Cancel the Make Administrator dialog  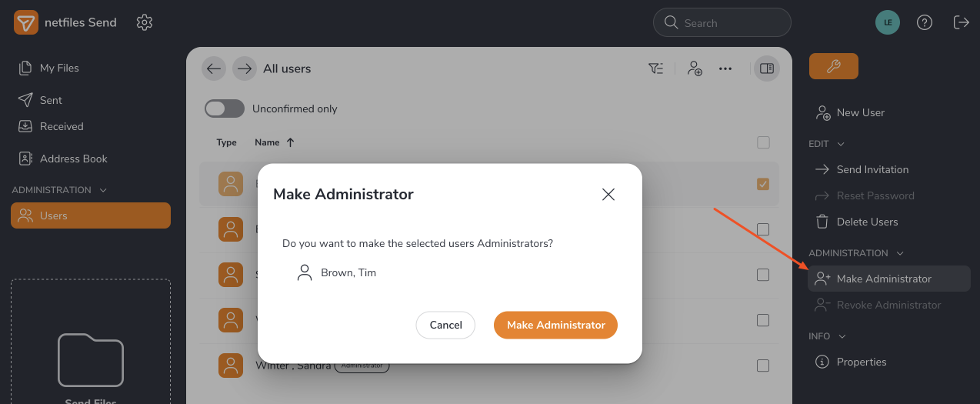click(x=445, y=325)
